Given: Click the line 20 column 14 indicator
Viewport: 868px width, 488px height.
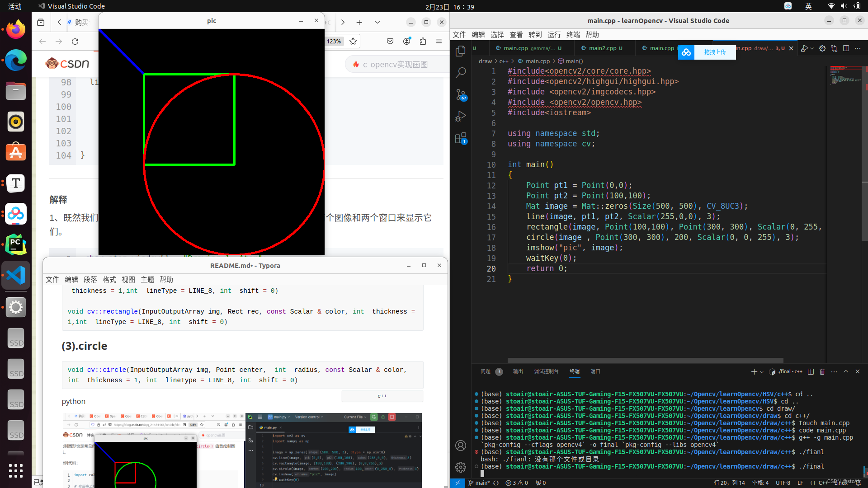Looking at the screenshot, I should [x=729, y=483].
